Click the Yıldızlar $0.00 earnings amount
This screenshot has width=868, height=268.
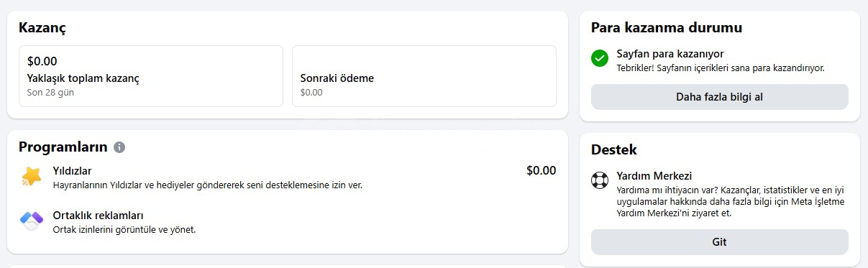(542, 171)
